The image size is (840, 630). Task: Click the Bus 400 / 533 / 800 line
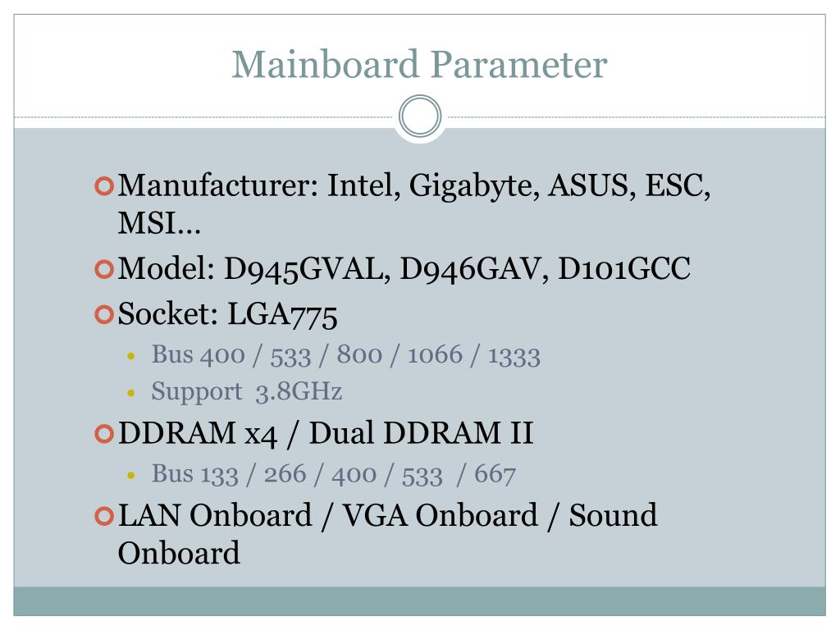click(345, 355)
